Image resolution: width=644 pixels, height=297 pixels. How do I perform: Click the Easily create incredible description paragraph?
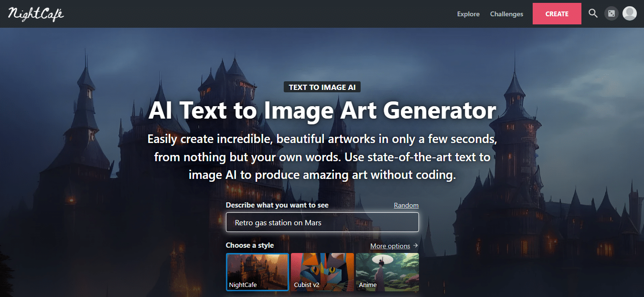coord(322,157)
